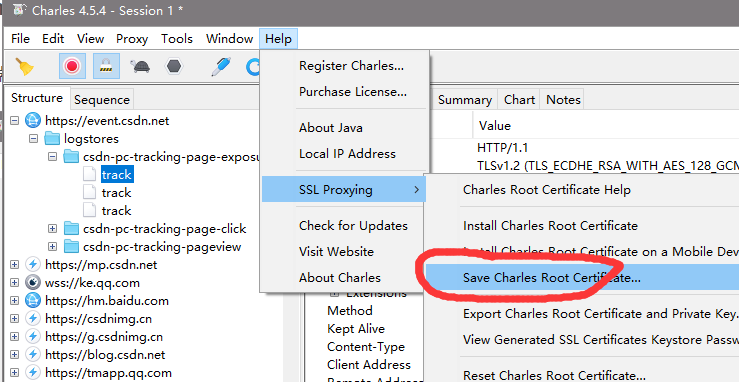
Task: Expand the https://mp.csdn.net node
Action: click(14, 265)
